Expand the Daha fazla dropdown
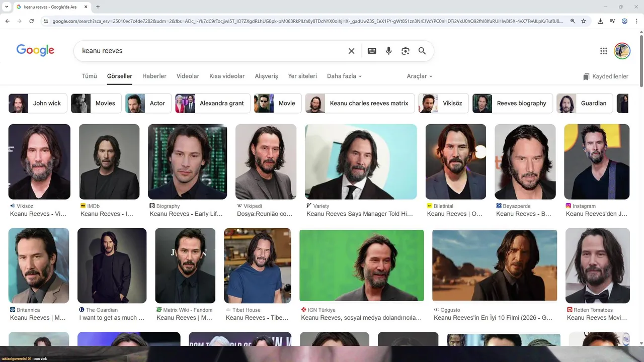The width and height of the screenshot is (644, 362). pyautogui.click(x=344, y=76)
